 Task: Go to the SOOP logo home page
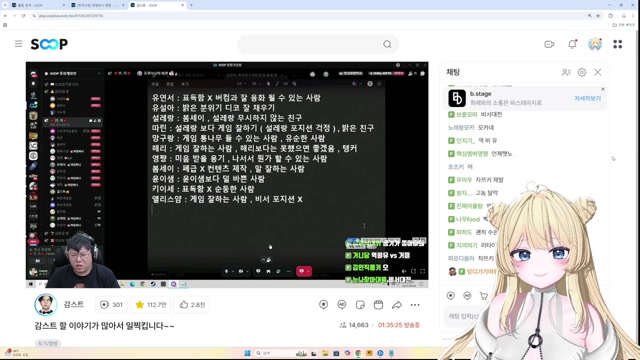[x=49, y=44]
